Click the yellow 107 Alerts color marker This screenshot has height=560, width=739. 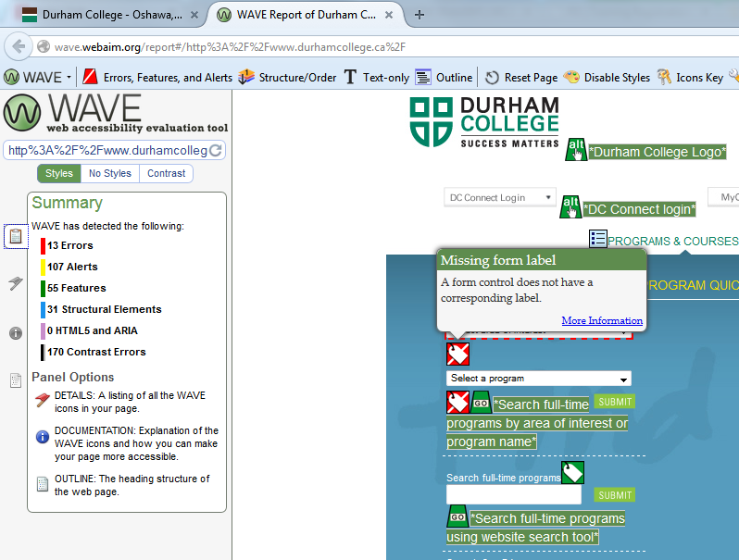pyautogui.click(x=43, y=268)
